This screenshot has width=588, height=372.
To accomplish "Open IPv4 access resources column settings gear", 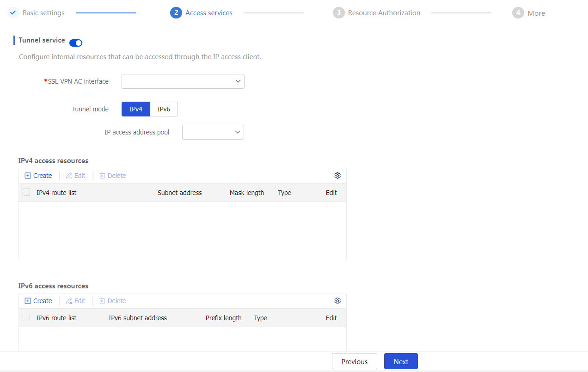I will coord(337,176).
